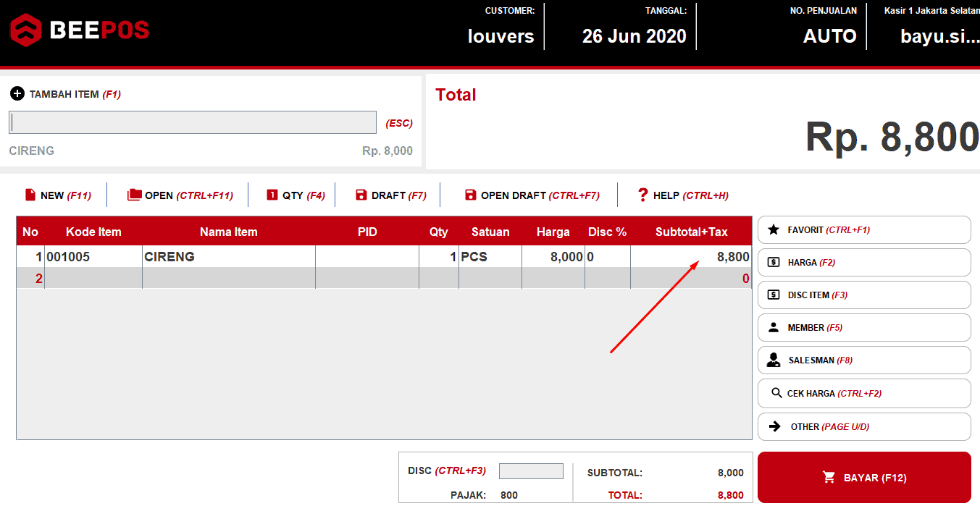Click the QTY number icon
This screenshot has width=980, height=511.
point(272,195)
